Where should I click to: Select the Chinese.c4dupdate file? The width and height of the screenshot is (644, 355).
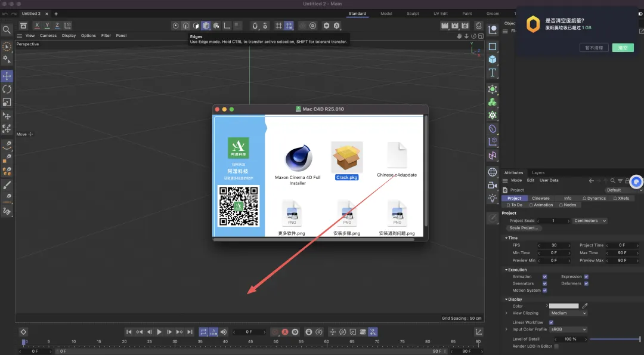point(397,160)
